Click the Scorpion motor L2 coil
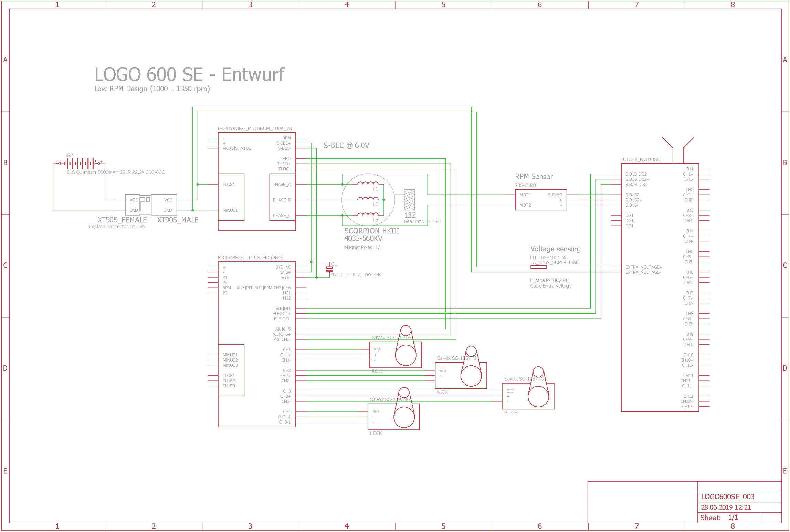 pyautogui.click(x=368, y=199)
